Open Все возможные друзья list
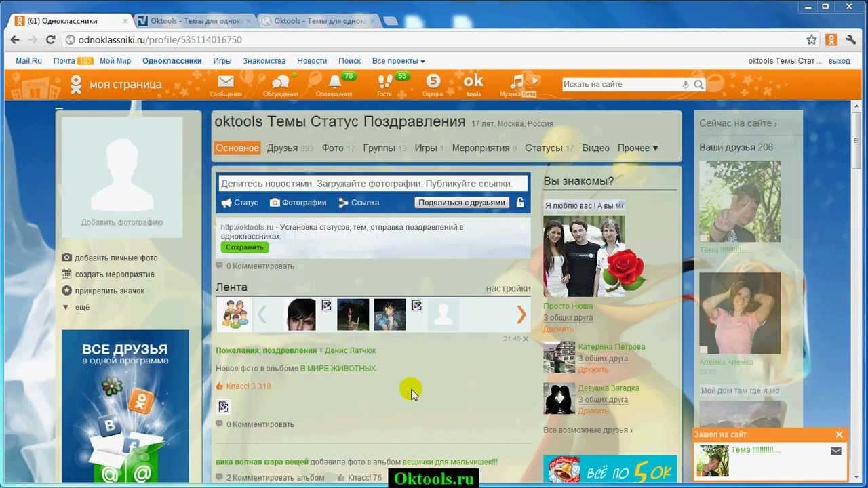 coord(587,430)
